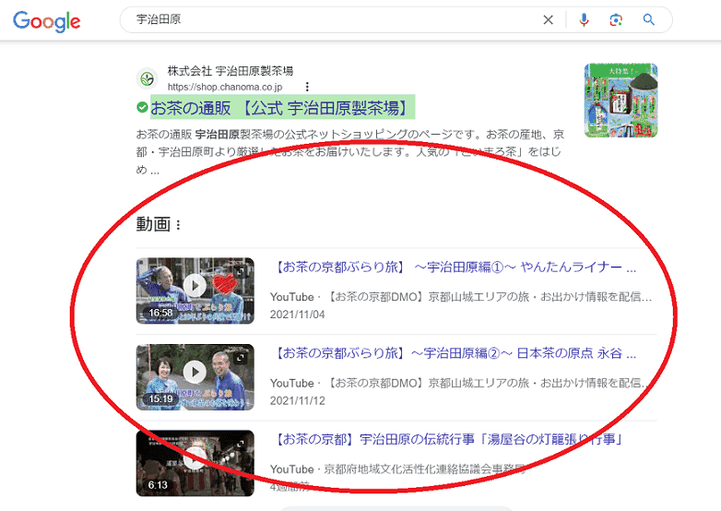721x511 pixels.
Task: Select the date text 2021/11/04
Action: tap(298, 315)
